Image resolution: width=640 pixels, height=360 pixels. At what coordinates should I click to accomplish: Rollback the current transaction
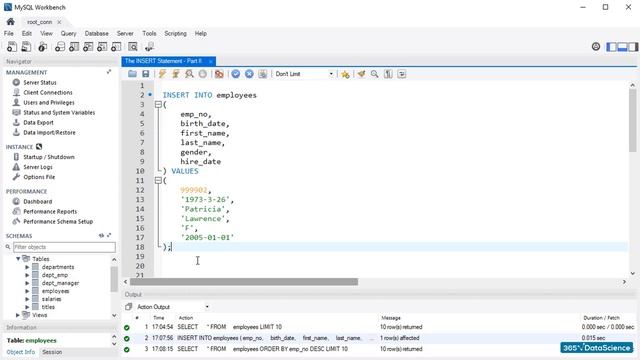pos(249,74)
